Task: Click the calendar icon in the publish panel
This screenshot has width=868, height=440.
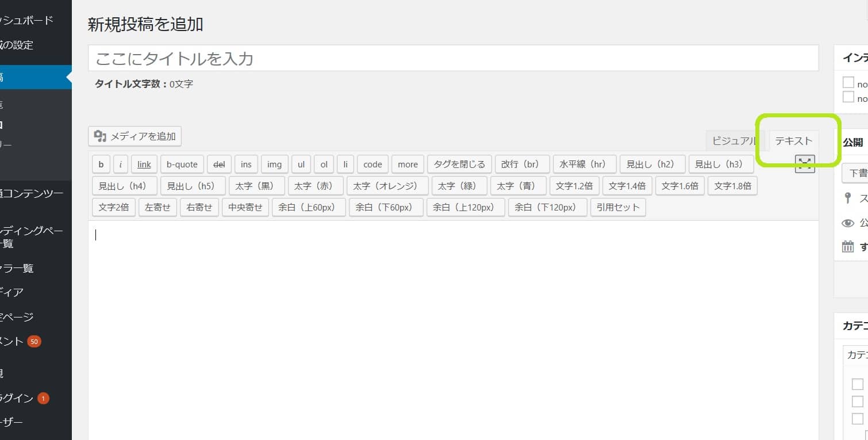Action: tap(848, 247)
